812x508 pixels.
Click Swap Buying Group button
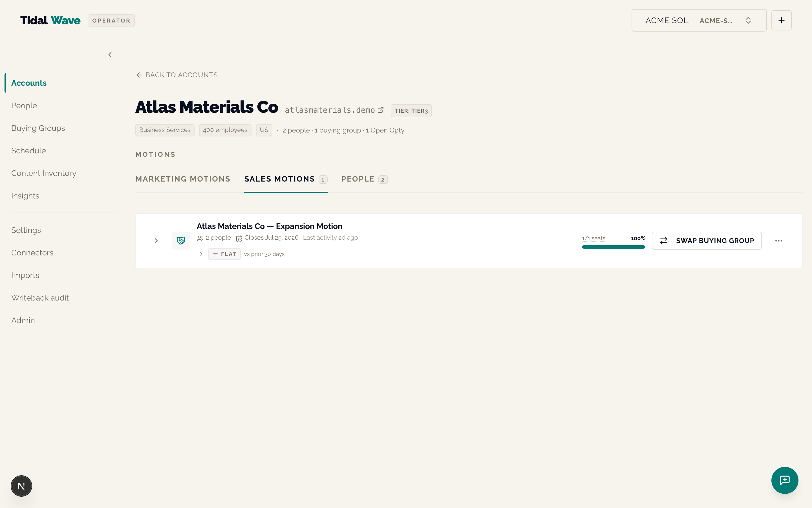tap(707, 240)
